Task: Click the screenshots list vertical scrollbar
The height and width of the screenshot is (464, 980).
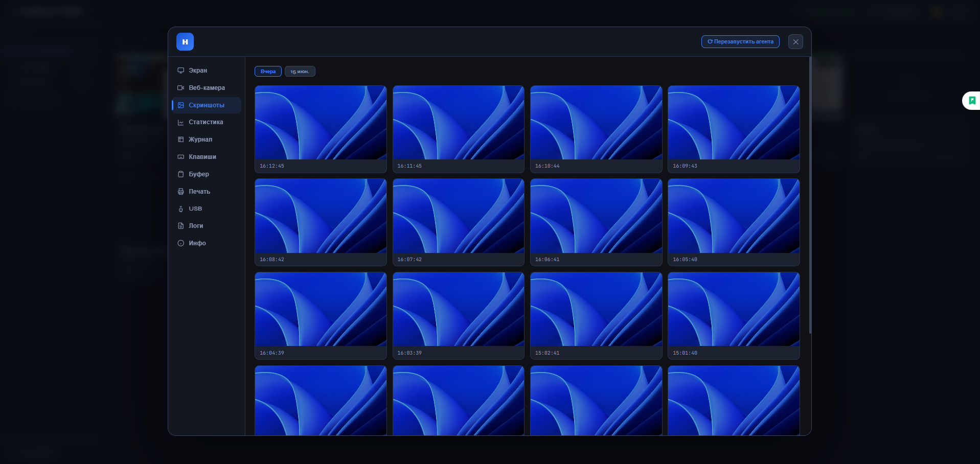Action: (810, 195)
